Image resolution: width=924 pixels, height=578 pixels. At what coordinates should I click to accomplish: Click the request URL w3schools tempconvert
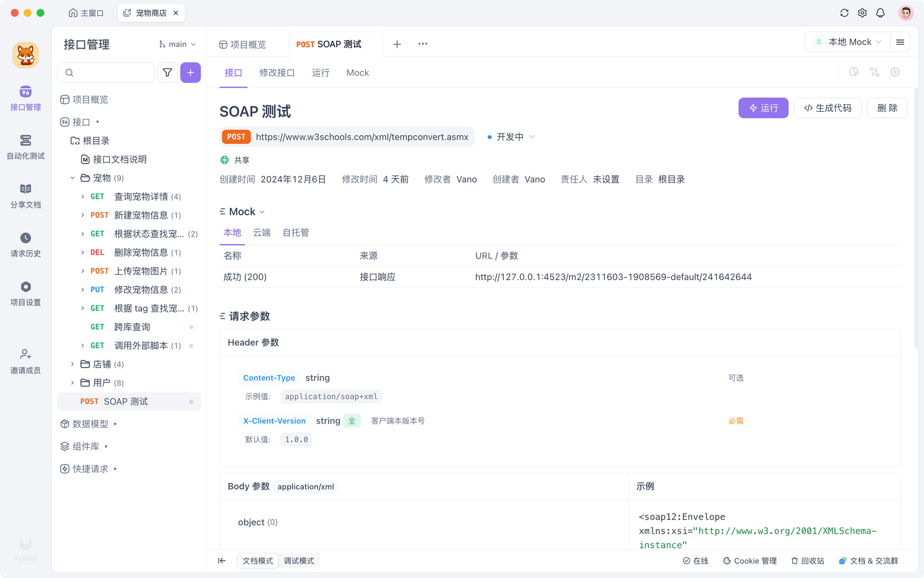362,137
